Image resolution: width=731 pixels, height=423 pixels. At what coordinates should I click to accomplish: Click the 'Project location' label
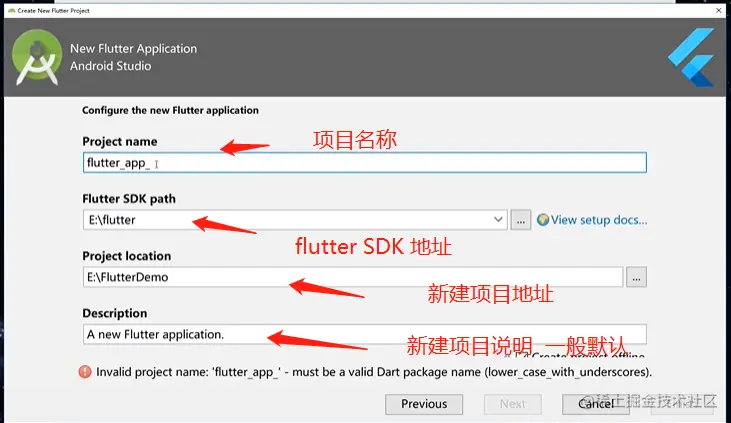click(127, 256)
